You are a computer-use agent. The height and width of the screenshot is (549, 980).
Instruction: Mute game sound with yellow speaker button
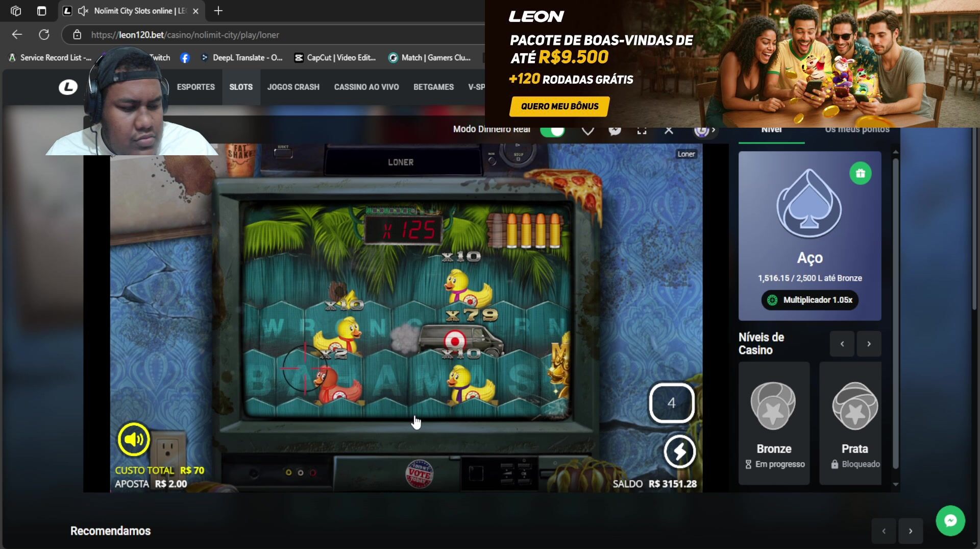click(134, 439)
